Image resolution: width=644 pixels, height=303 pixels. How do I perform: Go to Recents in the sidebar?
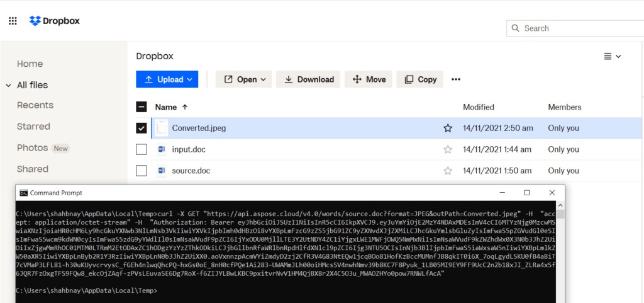click(35, 105)
